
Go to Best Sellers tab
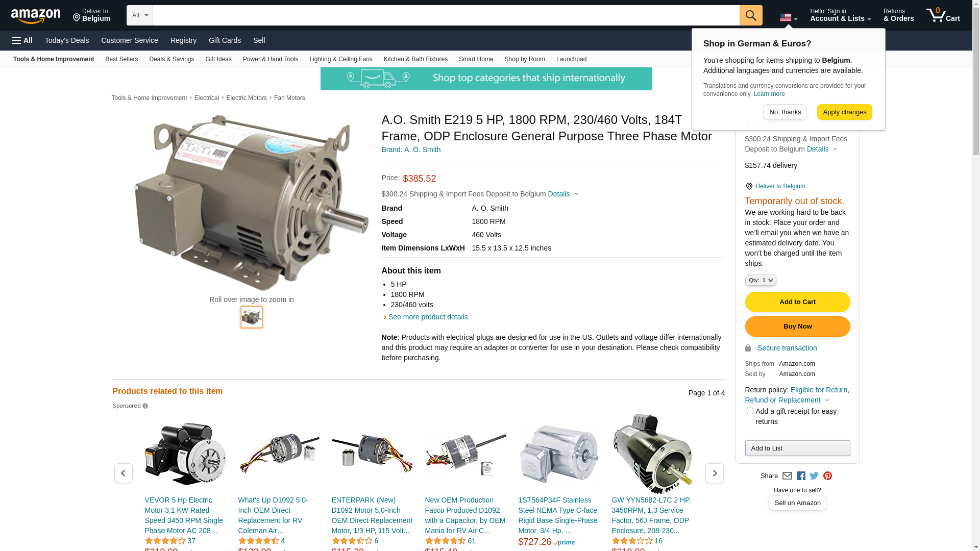click(121, 59)
